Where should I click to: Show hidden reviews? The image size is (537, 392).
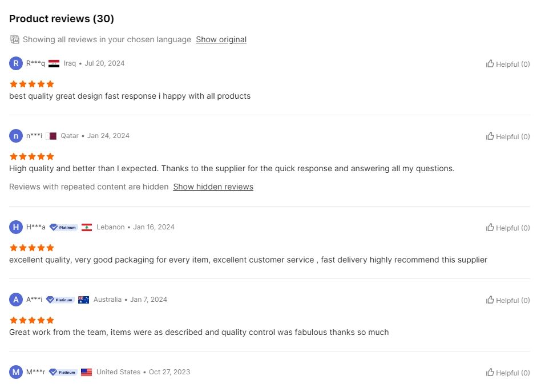click(x=213, y=187)
